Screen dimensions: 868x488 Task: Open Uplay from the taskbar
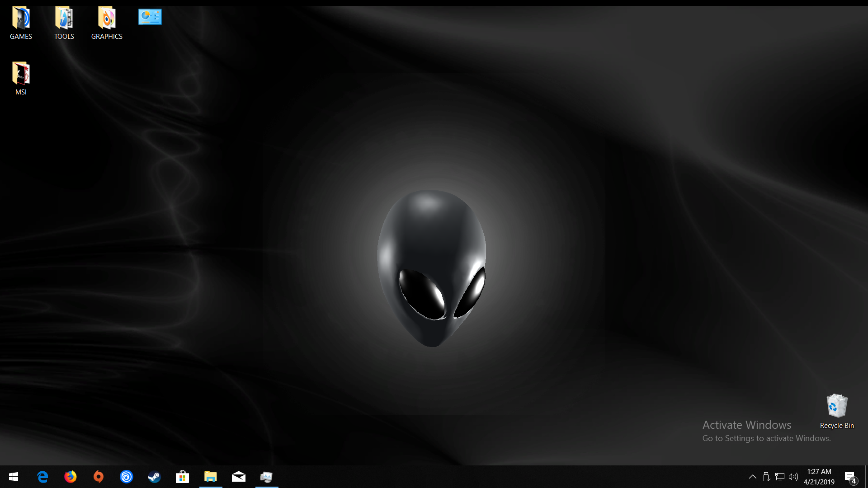[x=127, y=477]
